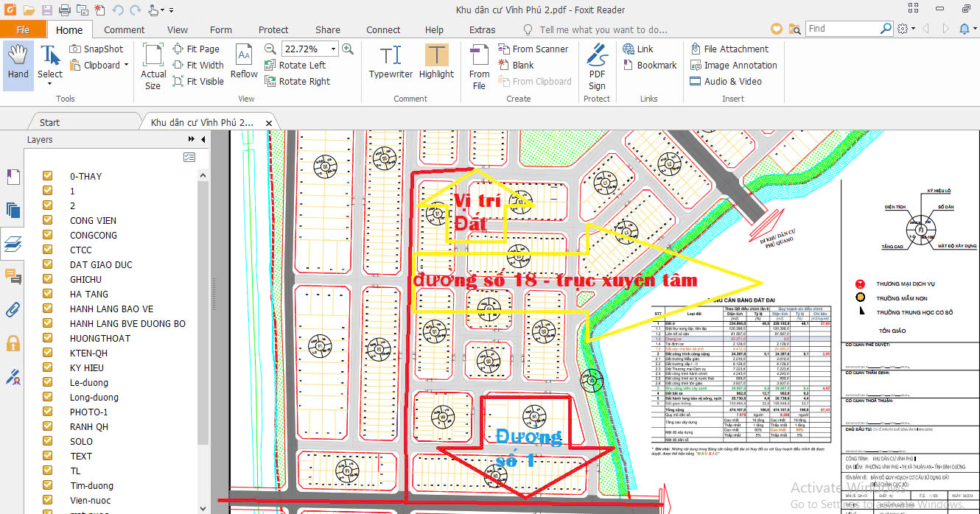Open the zoom percentage dropdown
980x514 pixels.
coord(334,49)
